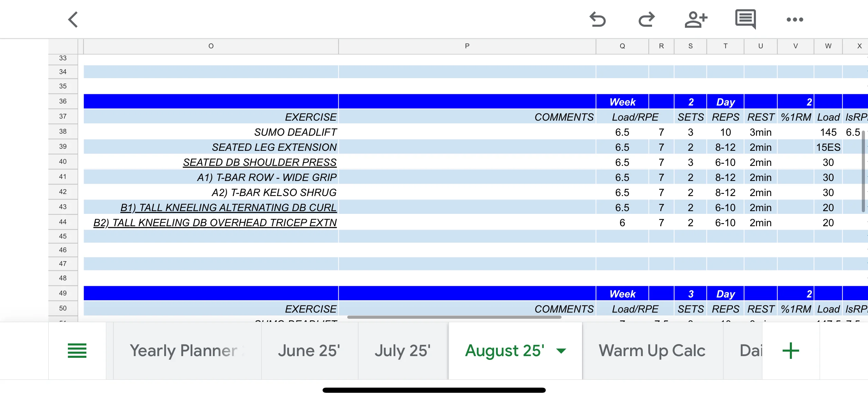Switch to the July 25' sheet tab
This screenshot has height=401, width=868.
tap(402, 351)
